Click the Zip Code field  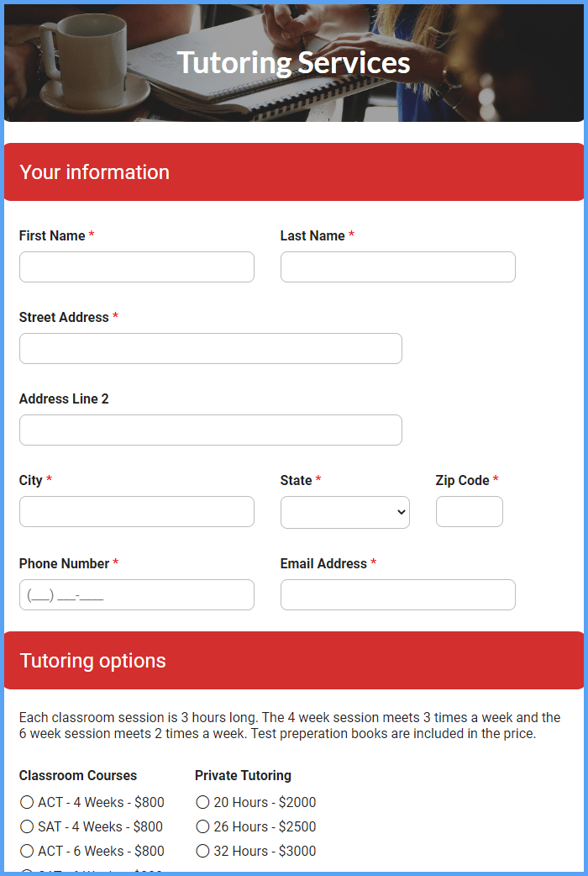coord(469,512)
